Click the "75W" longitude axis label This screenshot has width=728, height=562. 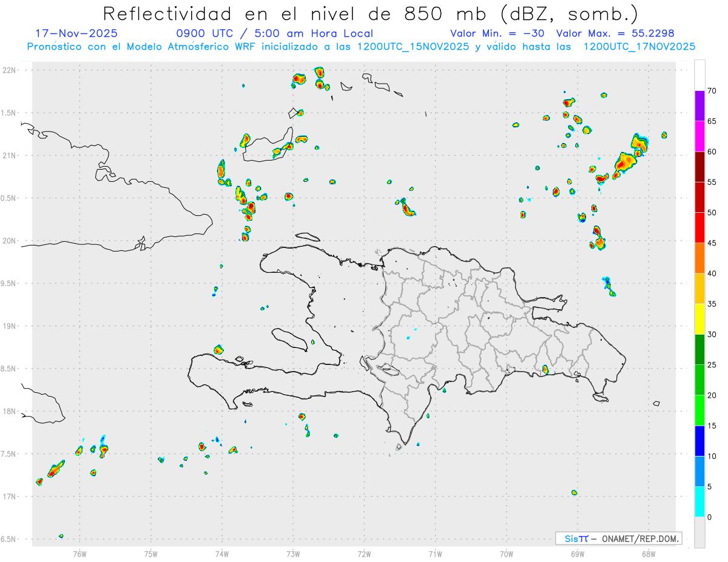151,554
